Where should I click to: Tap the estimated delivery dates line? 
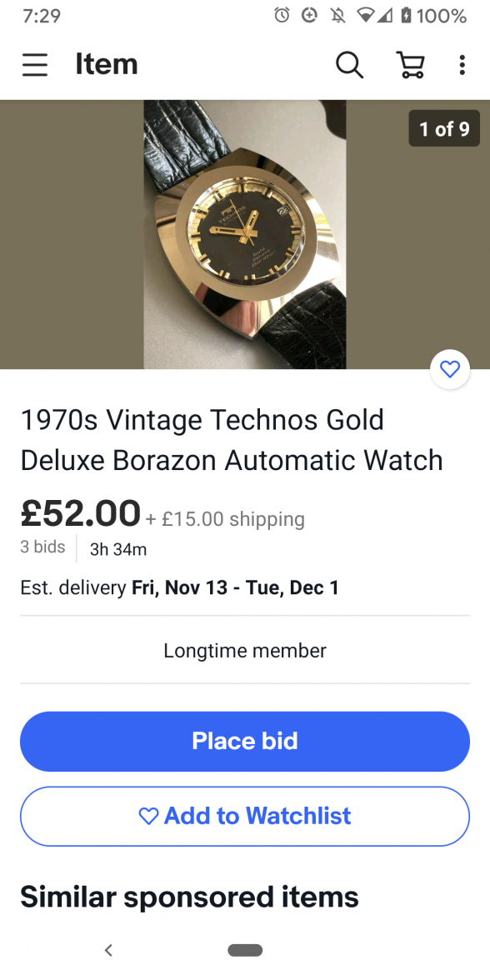(179, 587)
